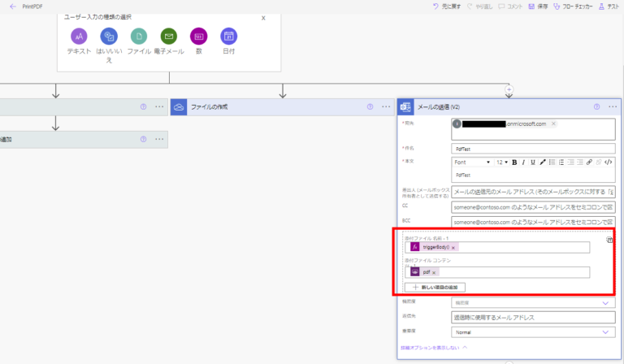Screen dimensions: 624x364
Task: Select the 数 (Number) input type icon
Action: [198, 37]
